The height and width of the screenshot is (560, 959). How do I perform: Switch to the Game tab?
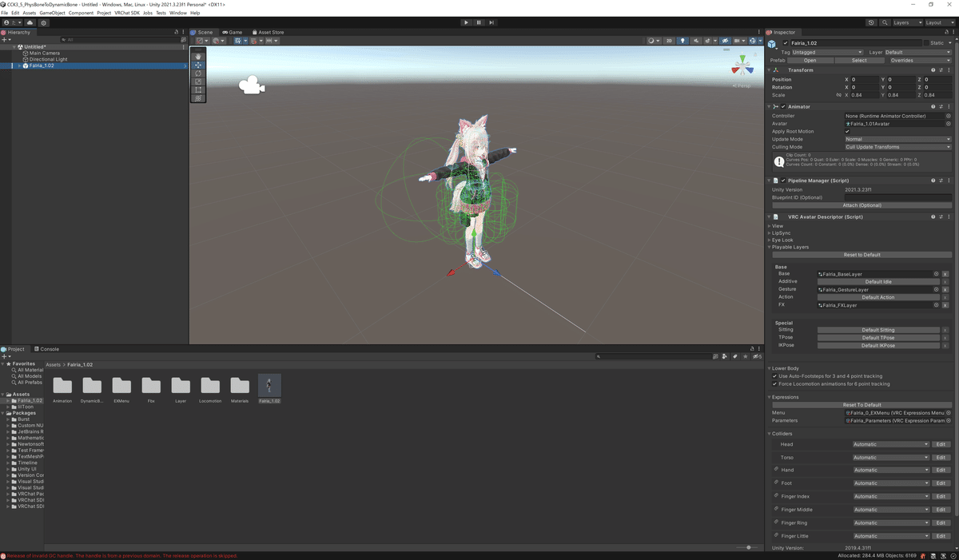pos(232,32)
